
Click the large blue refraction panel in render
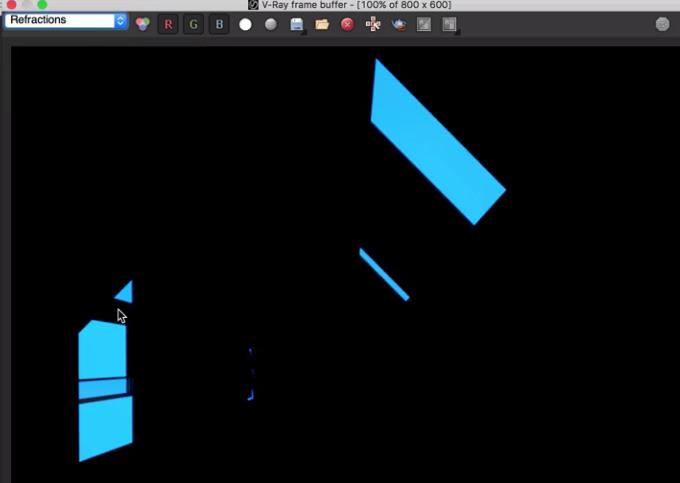(x=438, y=142)
